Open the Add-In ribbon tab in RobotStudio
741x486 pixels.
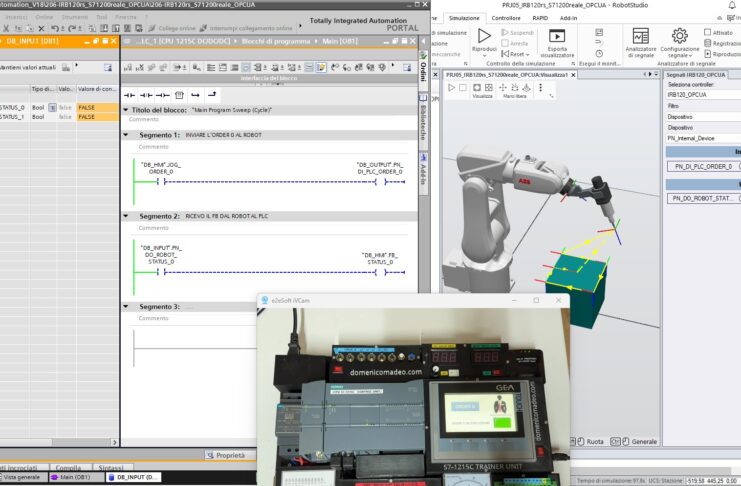pyautogui.click(x=568, y=18)
